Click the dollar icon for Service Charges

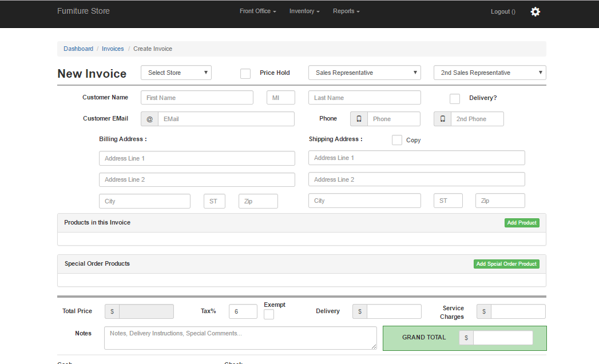tap(484, 311)
